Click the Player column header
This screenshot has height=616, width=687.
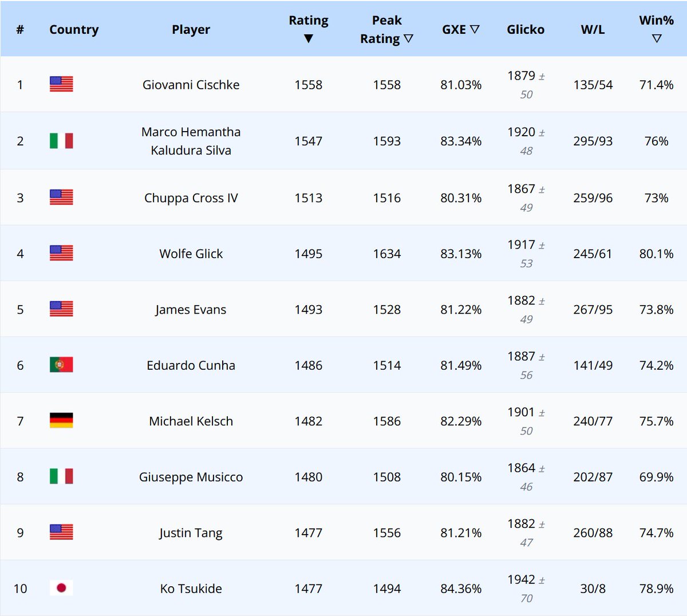coord(191,29)
